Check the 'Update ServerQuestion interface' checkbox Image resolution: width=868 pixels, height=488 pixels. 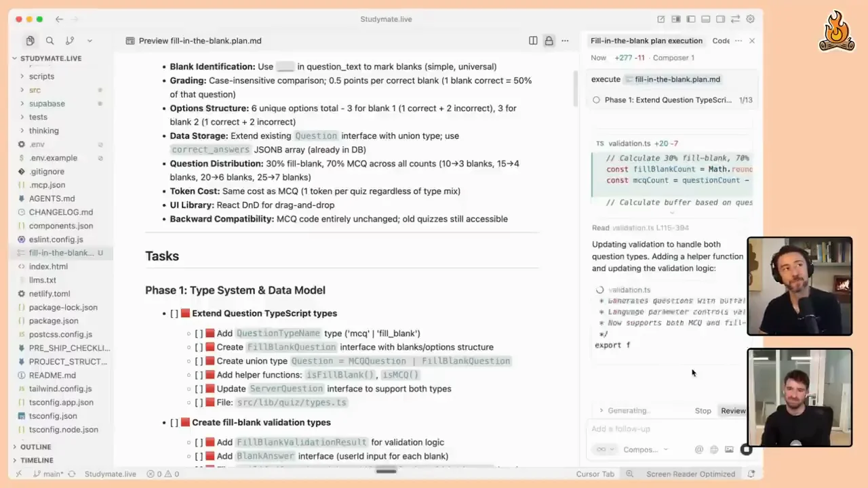click(x=199, y=388)
